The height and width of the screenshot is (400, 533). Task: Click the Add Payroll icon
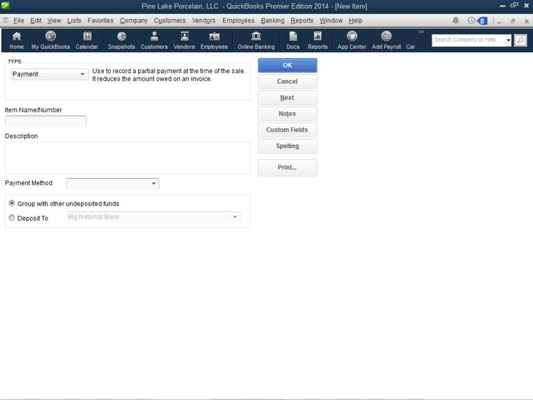386,40
